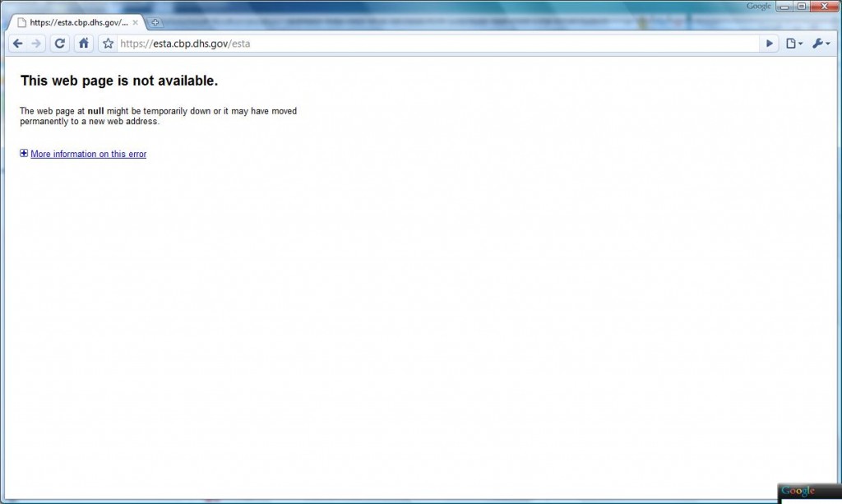Toggle the error details disclosure plus sign
Screen dimensions: 842x504
tap(24, 153)
